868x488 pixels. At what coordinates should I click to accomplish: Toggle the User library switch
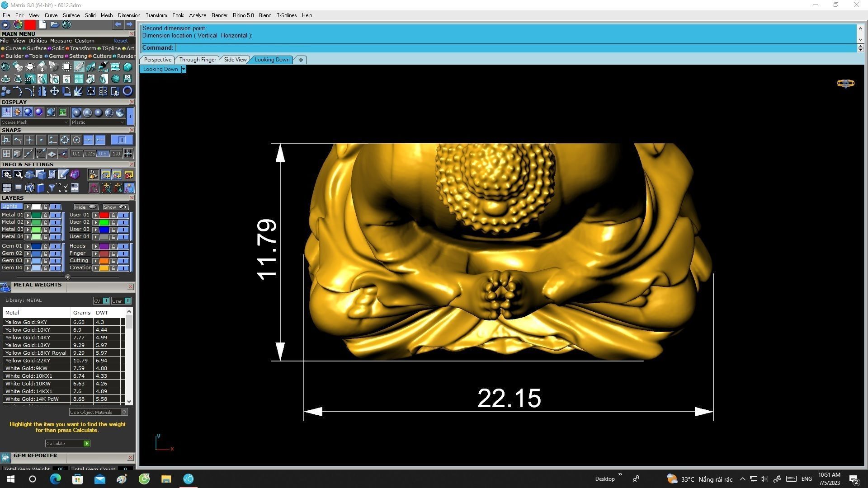pos(121,301)
